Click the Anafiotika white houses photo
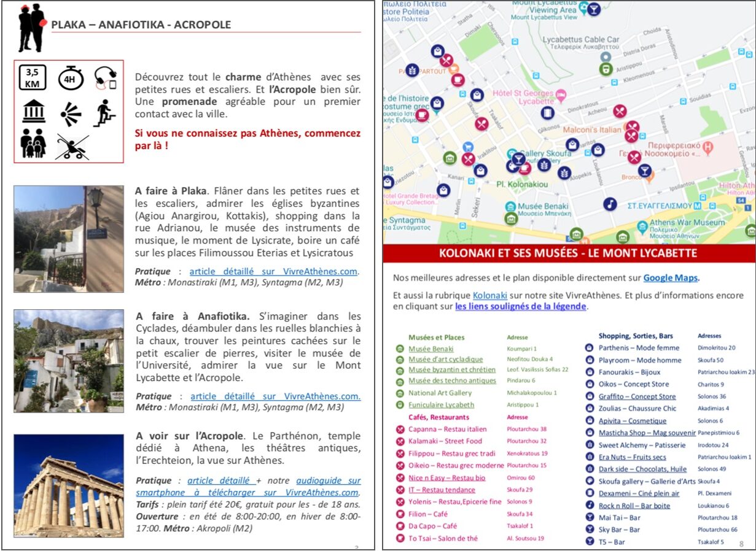756x551 pixels. click(69, 361)
